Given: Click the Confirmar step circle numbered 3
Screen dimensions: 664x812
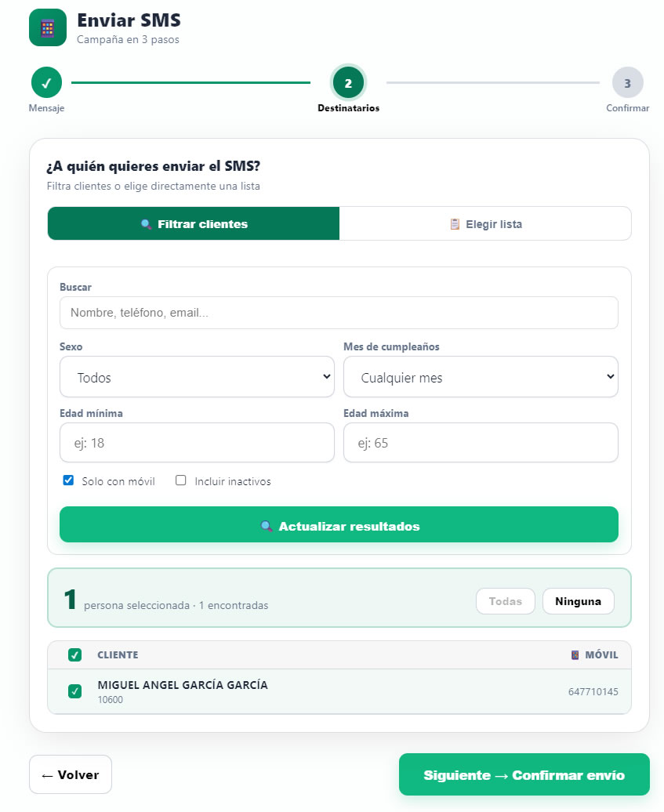Looking at the screenshot, I should (x=627, y=81).
